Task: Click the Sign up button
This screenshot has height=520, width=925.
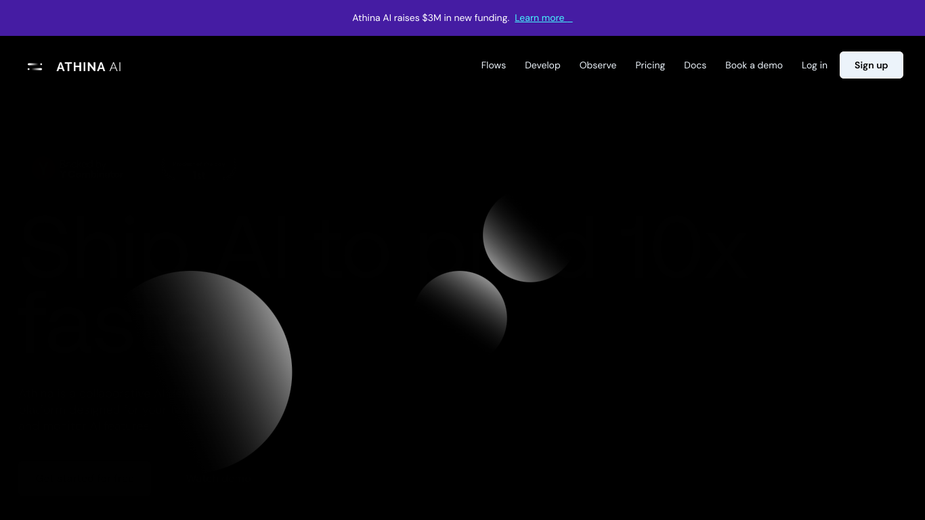Action: click(871, 65)
